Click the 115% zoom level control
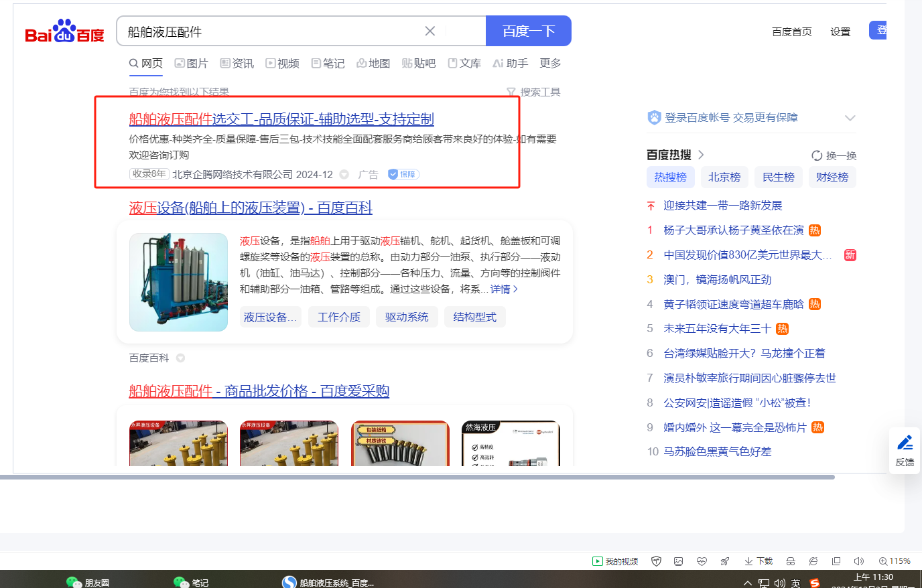This screenshot has height=588, width=922. click(x=895, y=561)
